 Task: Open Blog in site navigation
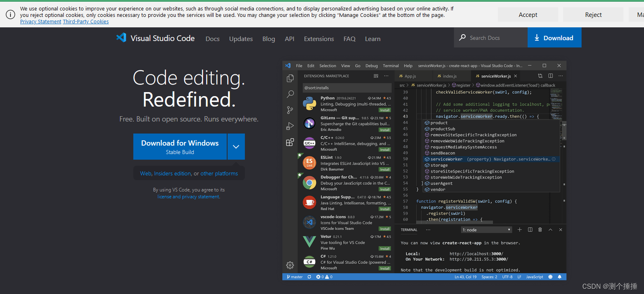tap(269, 39)
